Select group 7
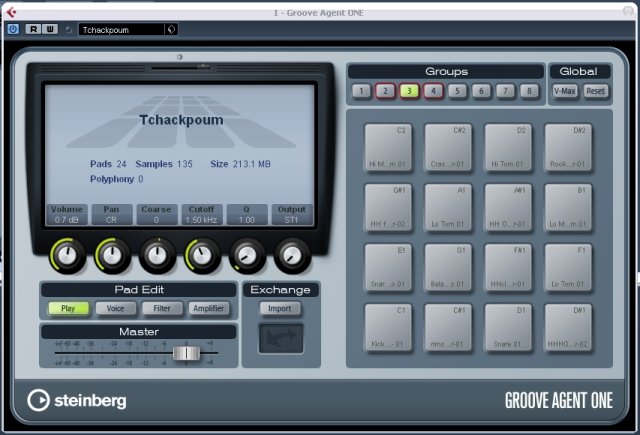The image size is (640, 435). tap(505, 91)
